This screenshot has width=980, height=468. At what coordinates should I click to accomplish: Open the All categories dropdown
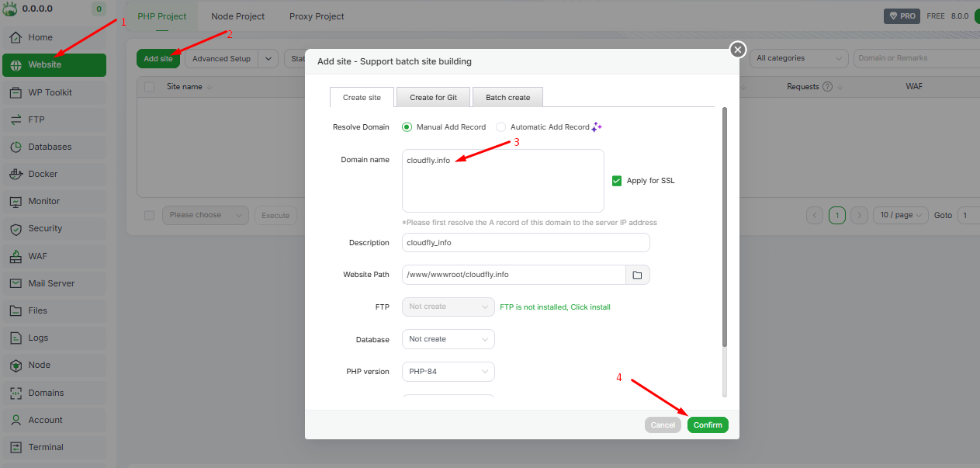point(799,58)
